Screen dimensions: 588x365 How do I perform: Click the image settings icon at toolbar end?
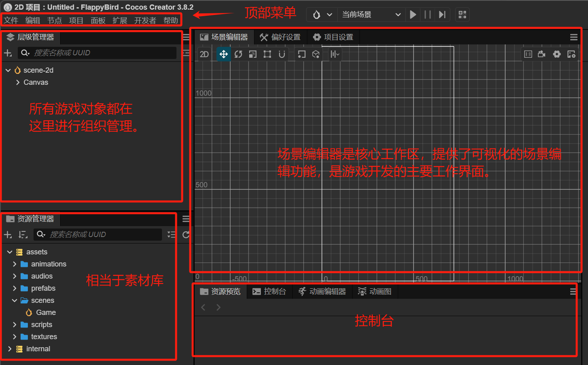[571, 54]
